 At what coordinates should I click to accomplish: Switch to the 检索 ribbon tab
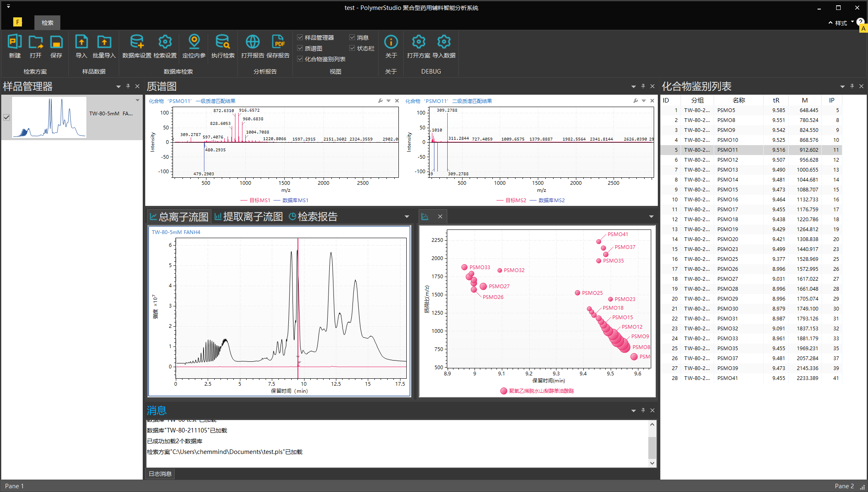[x=47, y=23]
